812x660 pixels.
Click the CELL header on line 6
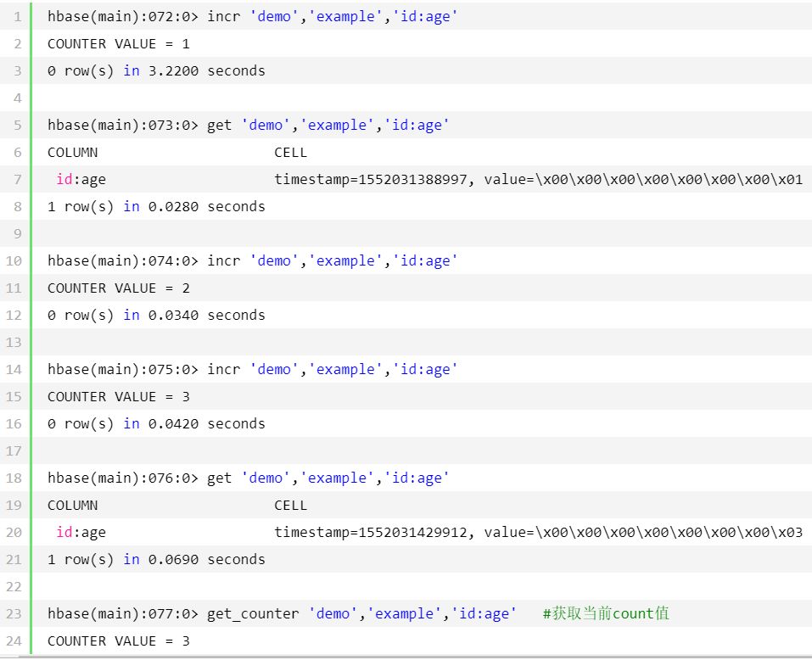pyautogui.click(x=291, y=152)
